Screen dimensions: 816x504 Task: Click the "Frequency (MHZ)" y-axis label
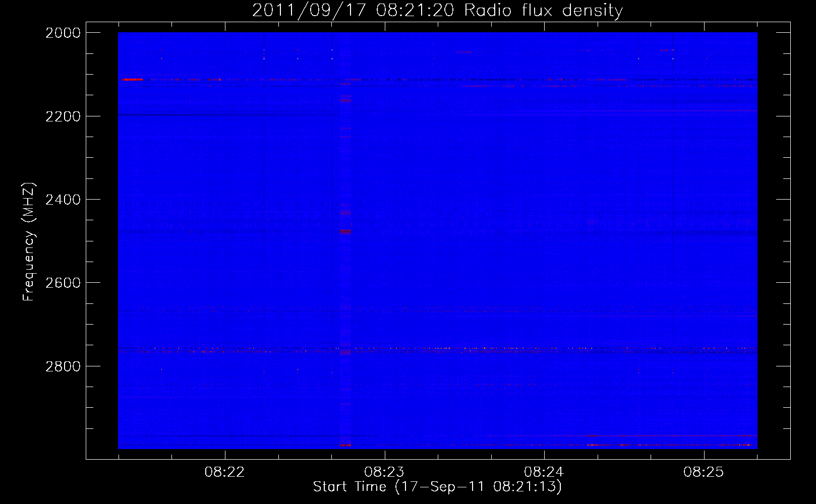click(x=29, y=242)
